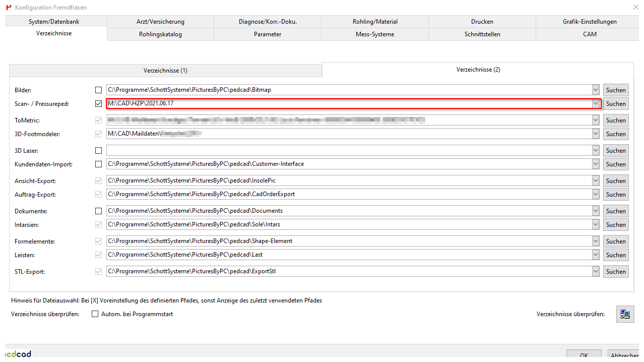Enable the 3D Laser checkbox

click(98, 151)
